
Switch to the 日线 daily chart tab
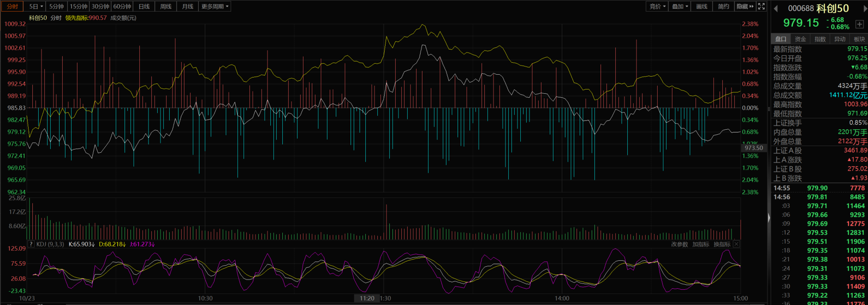(x=144, y=6)
